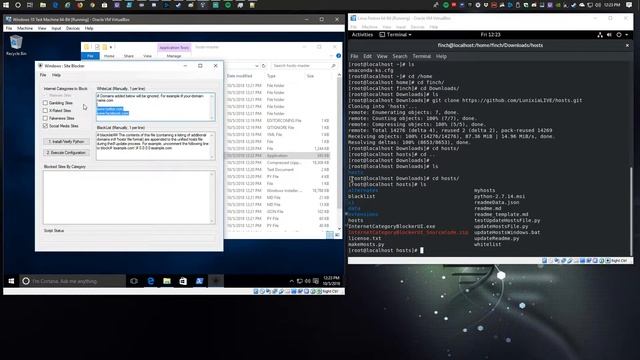Switch Explorer to details view icon
The height and width of the screenshot is (360, 640).
tap(330, 235)
